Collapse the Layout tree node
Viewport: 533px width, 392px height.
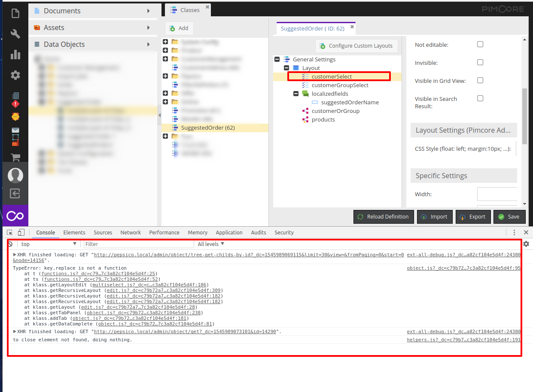pos(286,68)
